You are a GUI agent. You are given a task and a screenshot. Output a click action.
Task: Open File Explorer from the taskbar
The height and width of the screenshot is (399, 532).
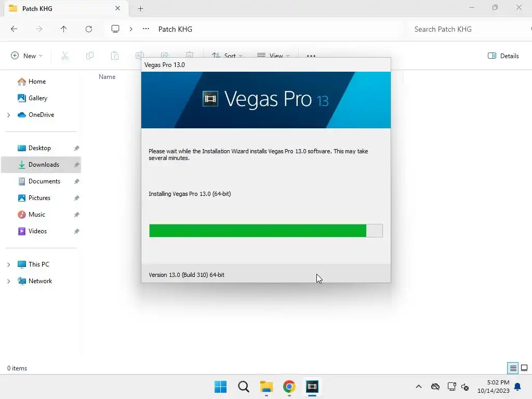(x=267, y=387)
